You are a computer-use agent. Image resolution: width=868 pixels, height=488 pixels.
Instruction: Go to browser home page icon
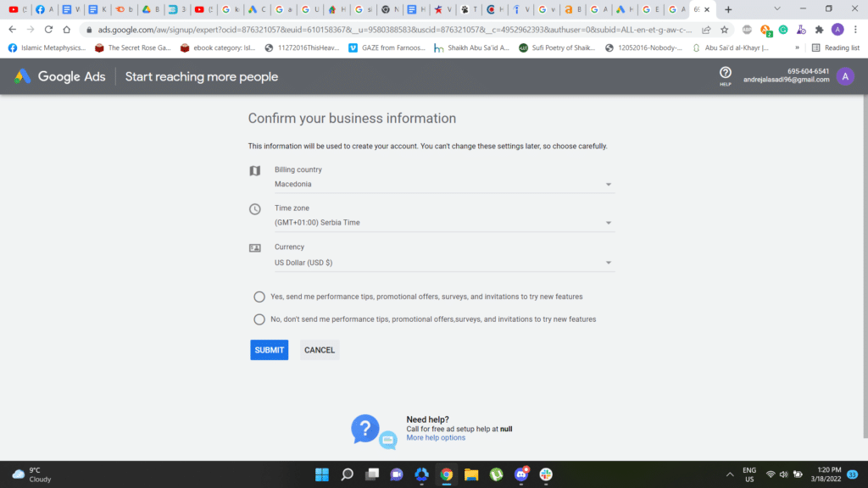pos(67,30)
